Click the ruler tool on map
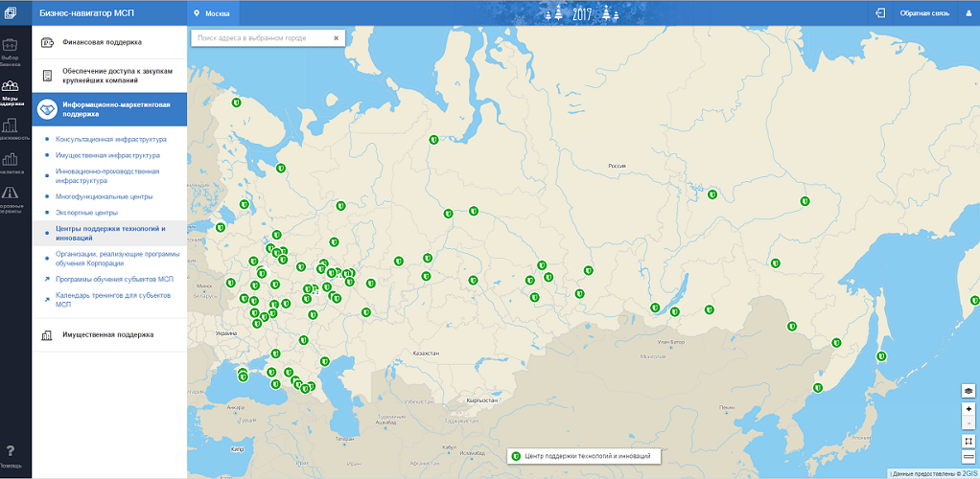The height and width of the screenshot is (479, 980). [968, 458]
